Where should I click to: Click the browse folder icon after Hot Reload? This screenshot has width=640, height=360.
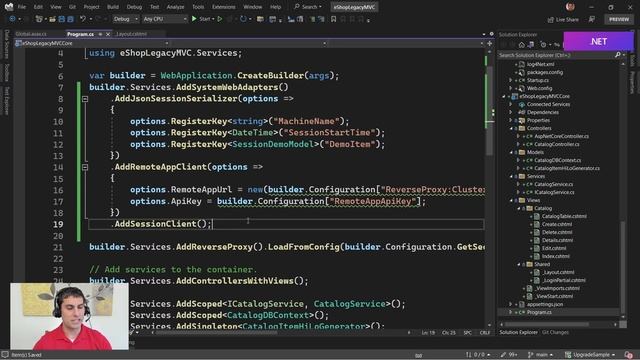[x=260, y=19]
